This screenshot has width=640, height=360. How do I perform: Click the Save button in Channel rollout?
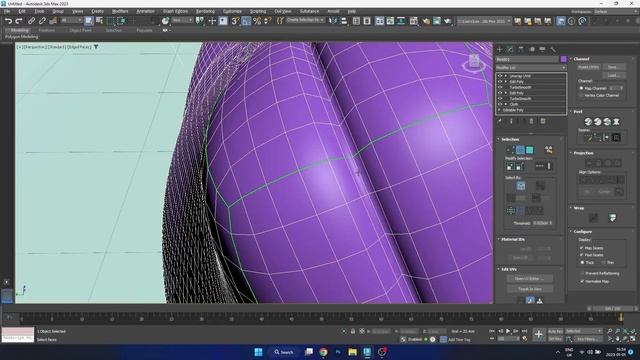tap(613, 67)
